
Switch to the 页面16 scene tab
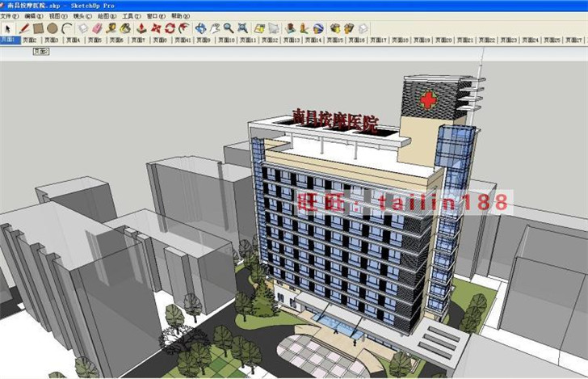[x=357, y=40]
